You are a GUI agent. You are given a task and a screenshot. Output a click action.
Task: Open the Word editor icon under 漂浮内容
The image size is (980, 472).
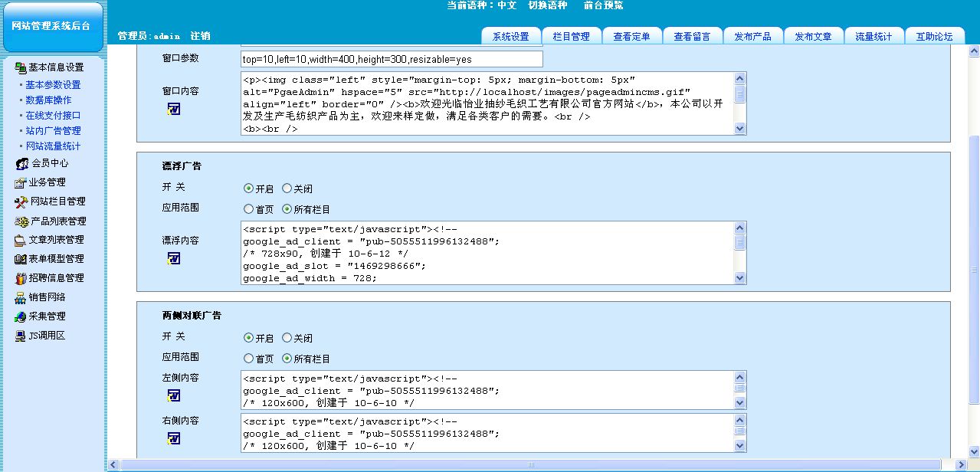coord(174,258)
